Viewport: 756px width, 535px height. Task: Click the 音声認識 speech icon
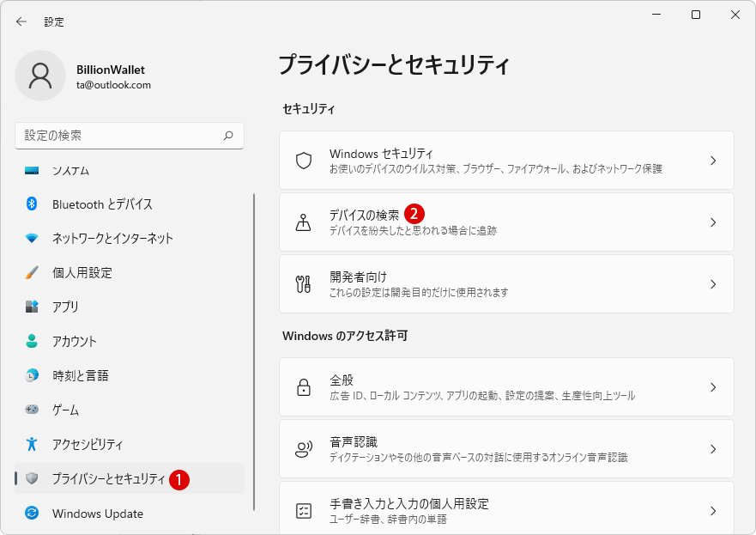coord(303,449)
